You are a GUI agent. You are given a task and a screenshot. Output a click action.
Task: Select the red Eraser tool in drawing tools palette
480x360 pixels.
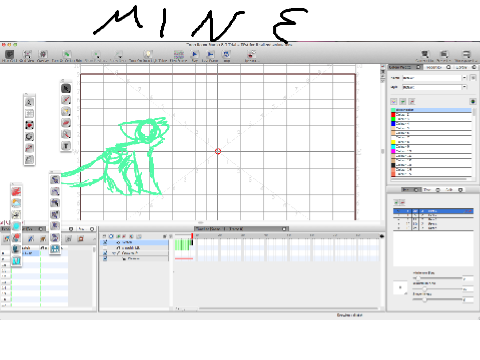tap(66, 123)
